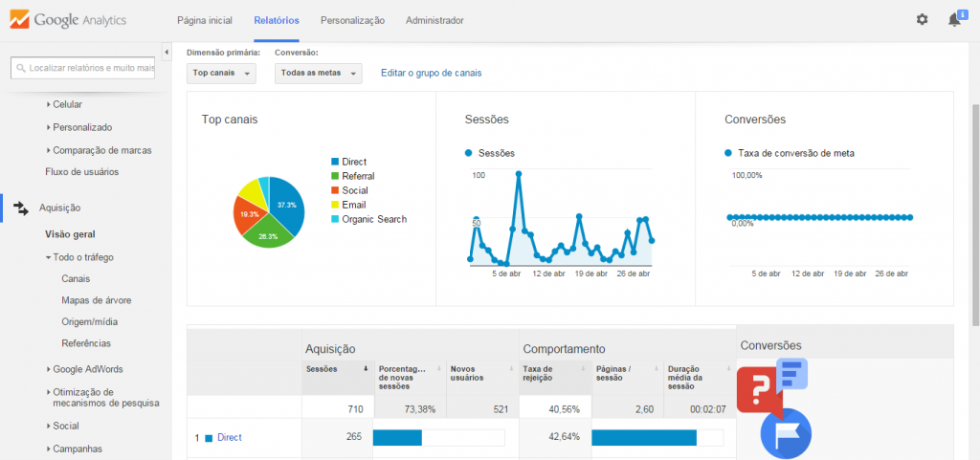980x460 pixels.
Task: Click Editar o grupo de canais link
Action: coord(432,73)
